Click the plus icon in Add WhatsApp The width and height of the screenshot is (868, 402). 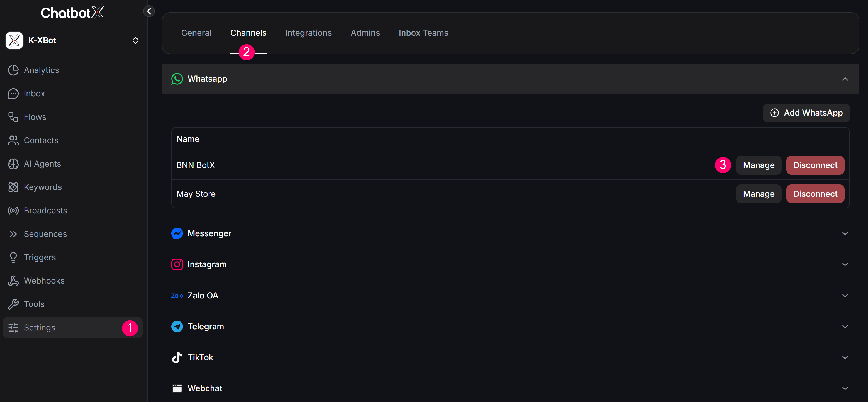point(774,113)
